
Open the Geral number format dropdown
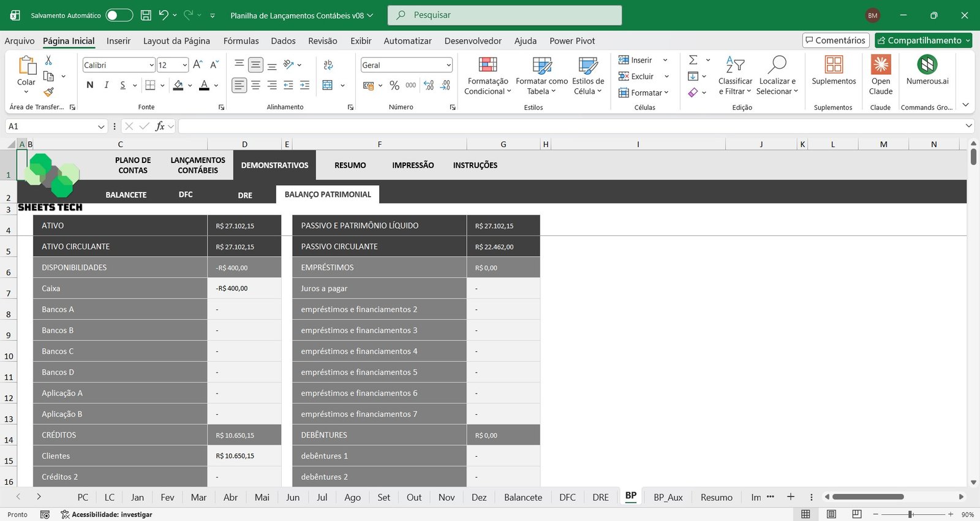point(448,65)
